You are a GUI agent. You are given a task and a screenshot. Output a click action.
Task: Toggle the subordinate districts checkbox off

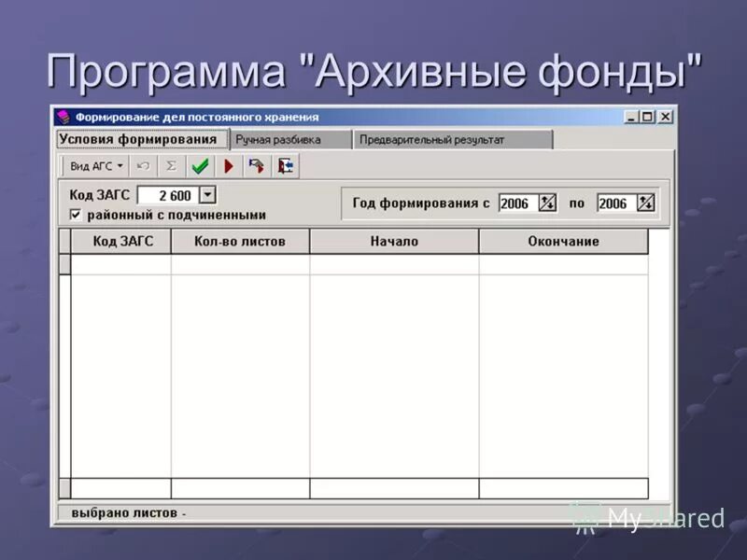76,213
